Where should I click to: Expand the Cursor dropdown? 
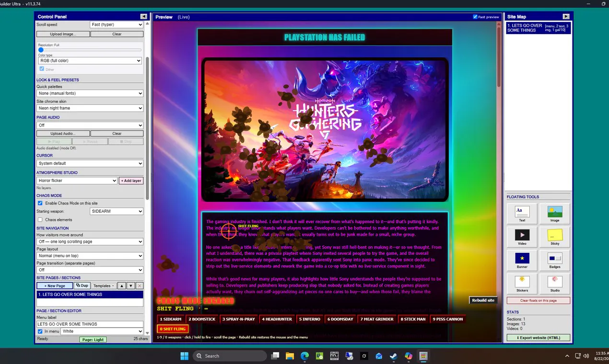[x=90, y=163]
